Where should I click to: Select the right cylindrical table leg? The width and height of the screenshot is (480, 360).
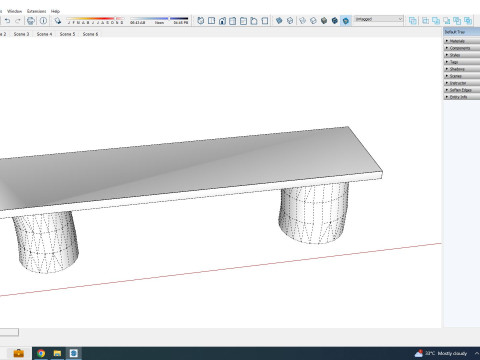(x=313, y=213)
